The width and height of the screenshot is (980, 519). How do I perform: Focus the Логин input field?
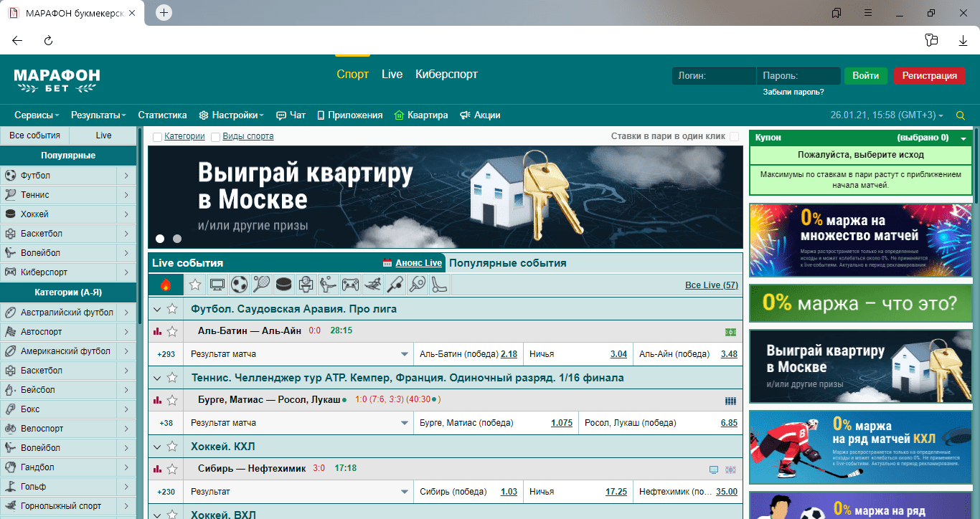click(x=714, y=76)
